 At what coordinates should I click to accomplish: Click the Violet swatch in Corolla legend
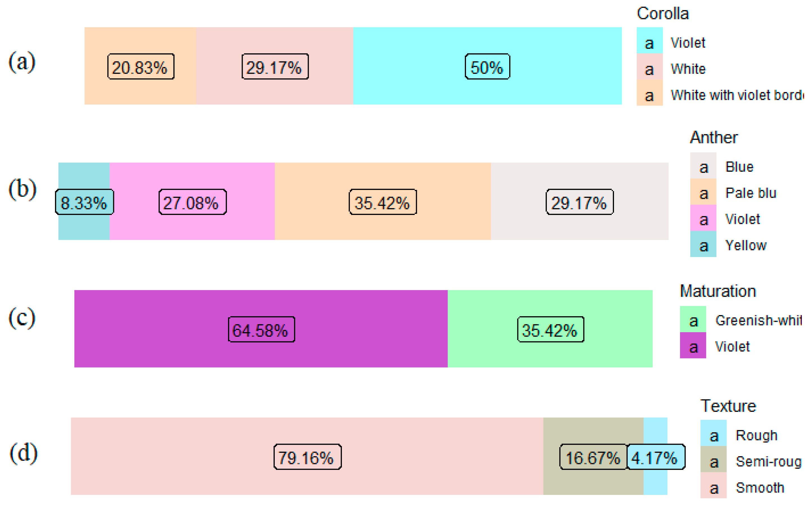pyautogui.click(x=649, y=41)
